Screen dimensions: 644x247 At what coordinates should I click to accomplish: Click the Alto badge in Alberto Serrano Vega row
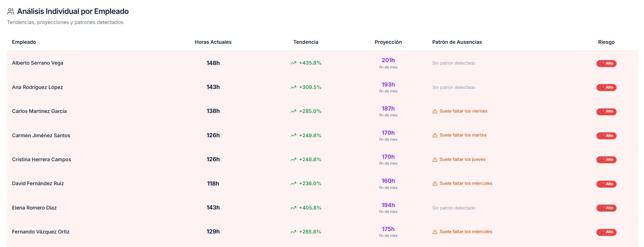(606, 64)
